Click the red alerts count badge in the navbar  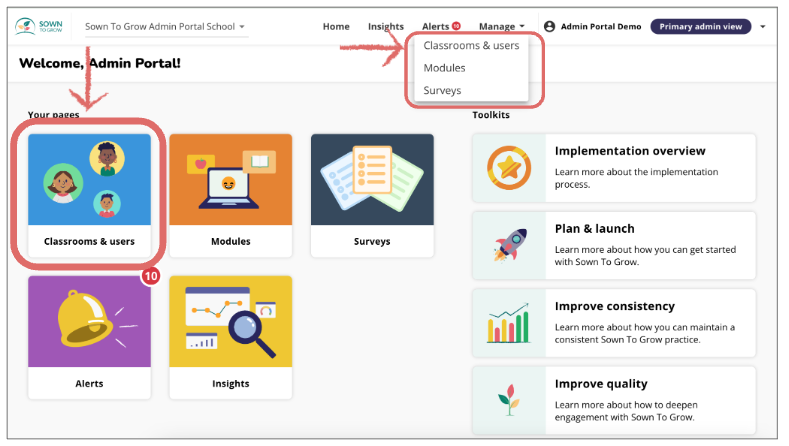(456, 26)
